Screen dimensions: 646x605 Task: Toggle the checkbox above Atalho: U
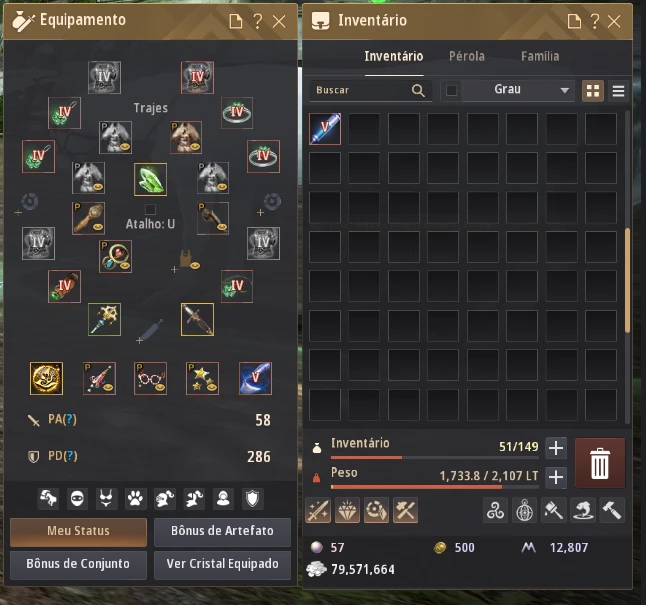(150, 209)
